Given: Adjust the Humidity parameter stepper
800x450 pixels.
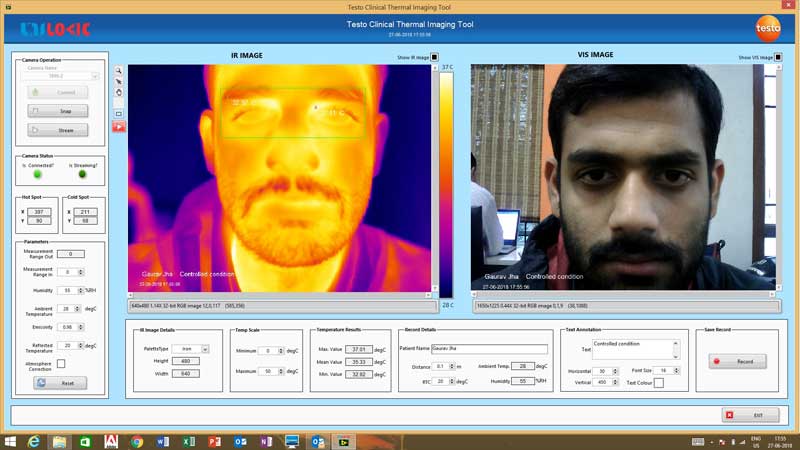Looking at the screenshot, I should (x=81, y=290).
